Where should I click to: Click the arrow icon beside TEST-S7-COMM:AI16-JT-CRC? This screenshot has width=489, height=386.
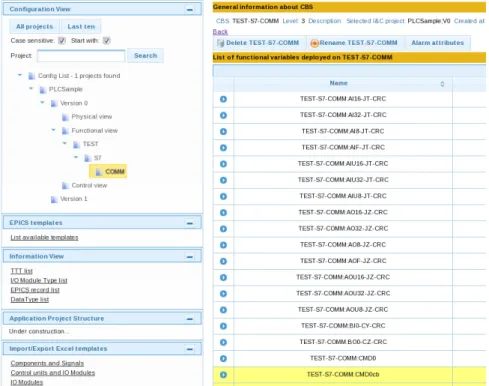[223, 99]
